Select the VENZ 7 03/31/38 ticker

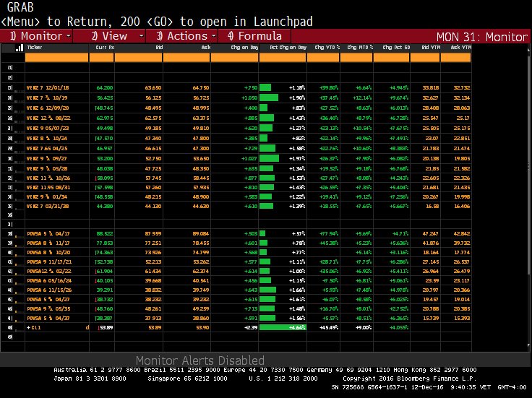pyautogui.click(x=48, y=206)
